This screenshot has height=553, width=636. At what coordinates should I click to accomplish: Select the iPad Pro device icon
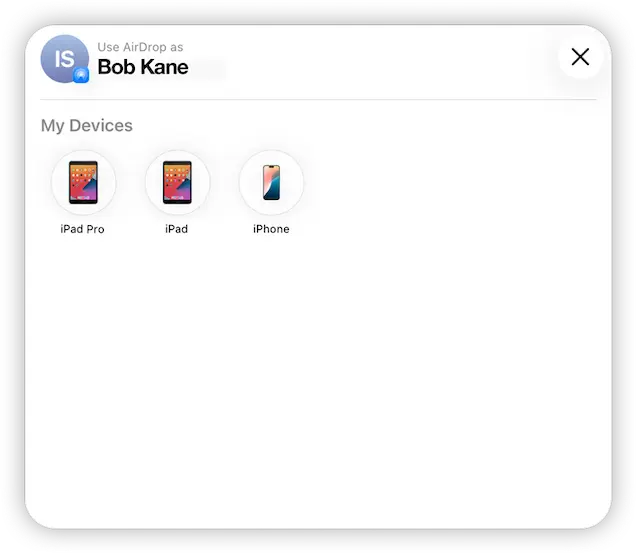[x=83, y=183]
